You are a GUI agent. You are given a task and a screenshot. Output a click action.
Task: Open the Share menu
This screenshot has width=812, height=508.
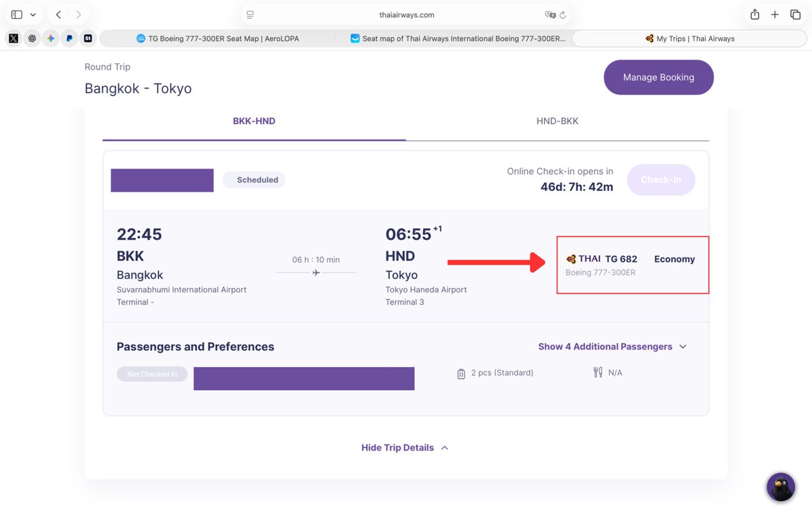[754, 14]
